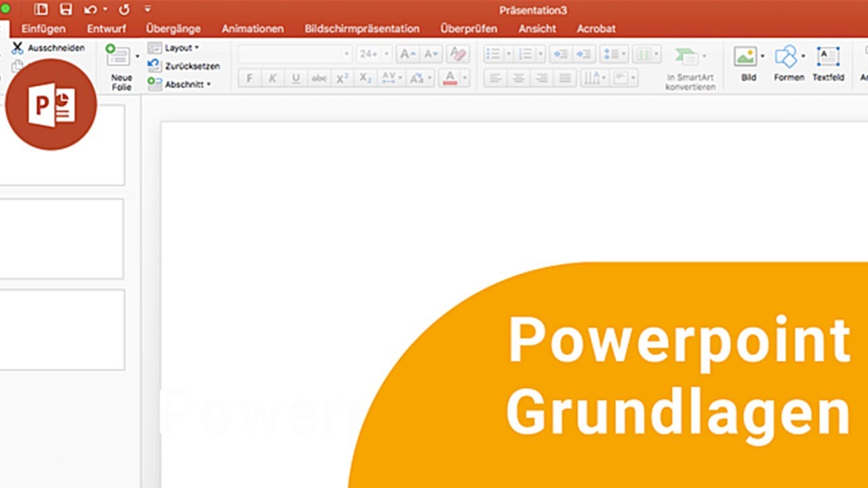The image size is (868, 488).
Task: Decrease font size with smaller A icon
Action: [x=431, y=54]
